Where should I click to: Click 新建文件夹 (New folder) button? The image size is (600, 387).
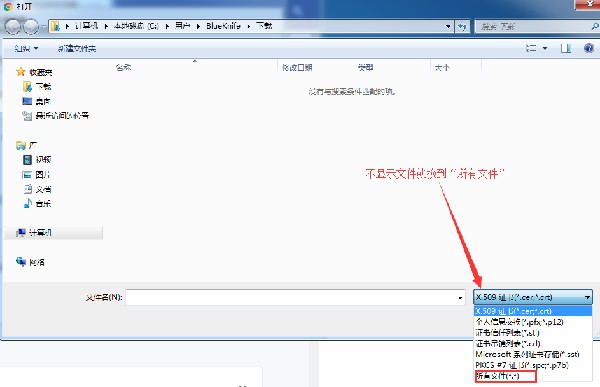coord(77,49)
